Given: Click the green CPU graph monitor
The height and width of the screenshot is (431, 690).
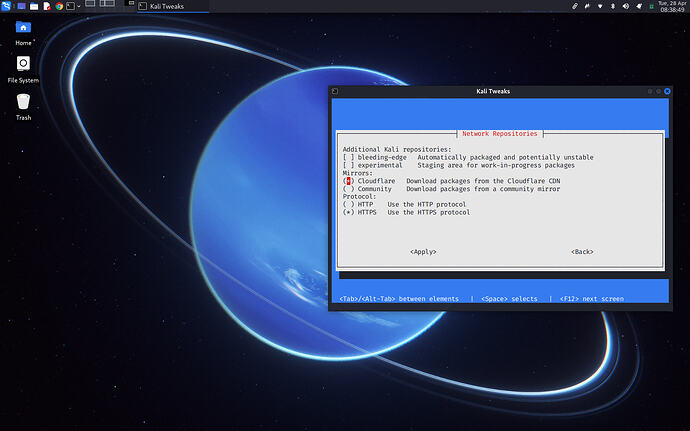Looking at the screenshot, I should click(651, 6).
